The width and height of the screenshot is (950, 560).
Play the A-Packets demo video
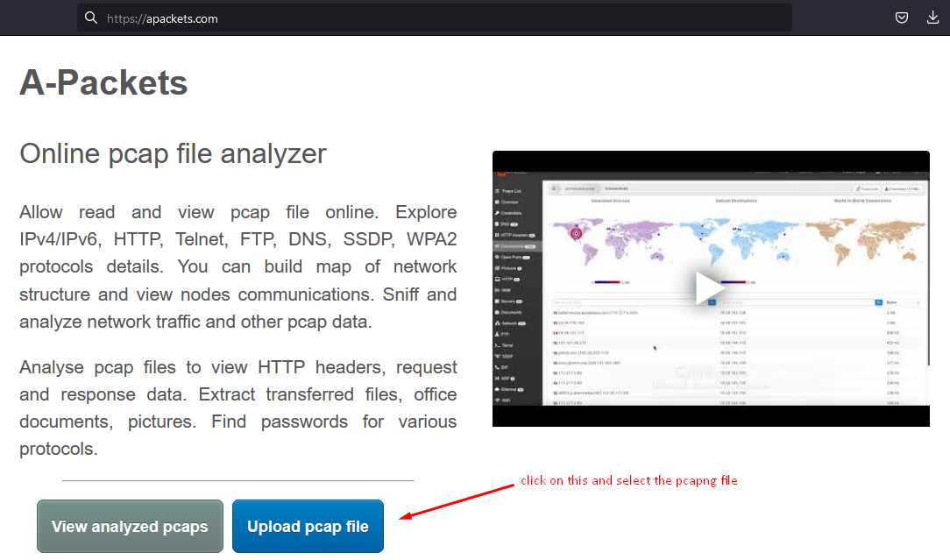point(710,288)
